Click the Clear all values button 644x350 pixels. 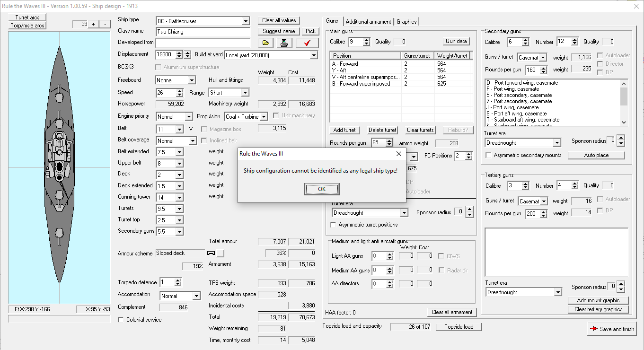click(x=279, y=20)
